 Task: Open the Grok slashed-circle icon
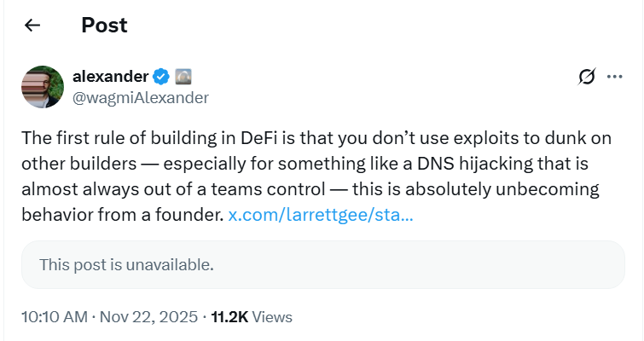click(587, 78)
